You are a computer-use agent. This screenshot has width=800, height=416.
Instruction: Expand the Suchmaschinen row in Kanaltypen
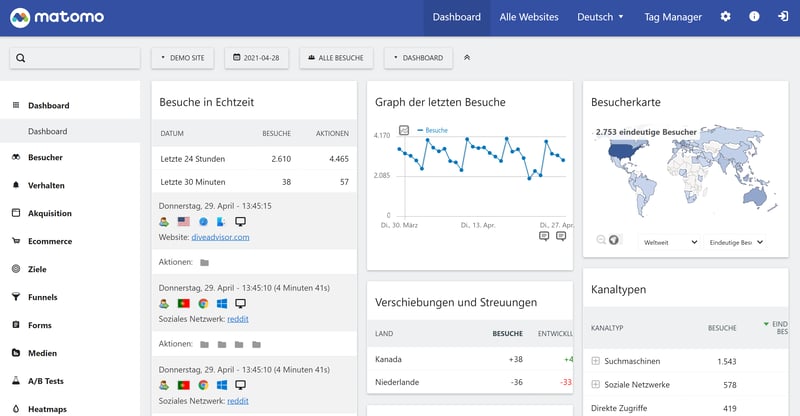(x=596, y=360)
